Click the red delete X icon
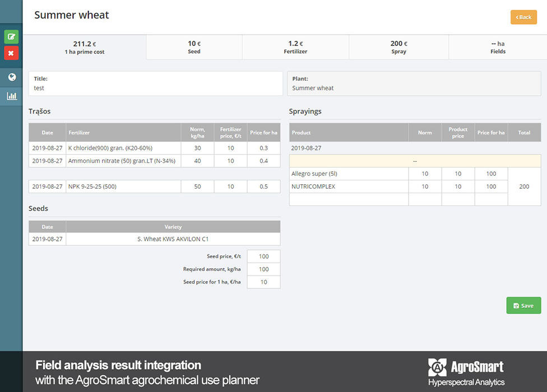Screen dimensions: 547x392 coord(11,53)
